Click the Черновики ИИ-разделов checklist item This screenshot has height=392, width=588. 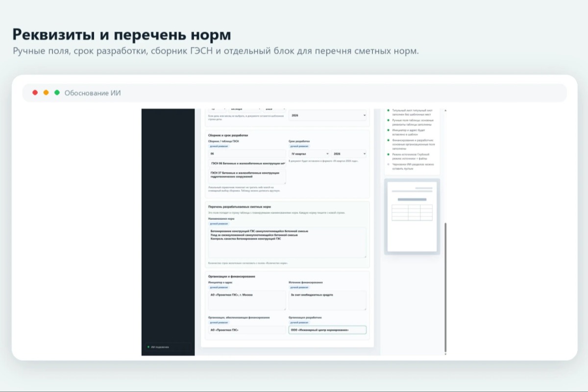click(x=411, y=166)
